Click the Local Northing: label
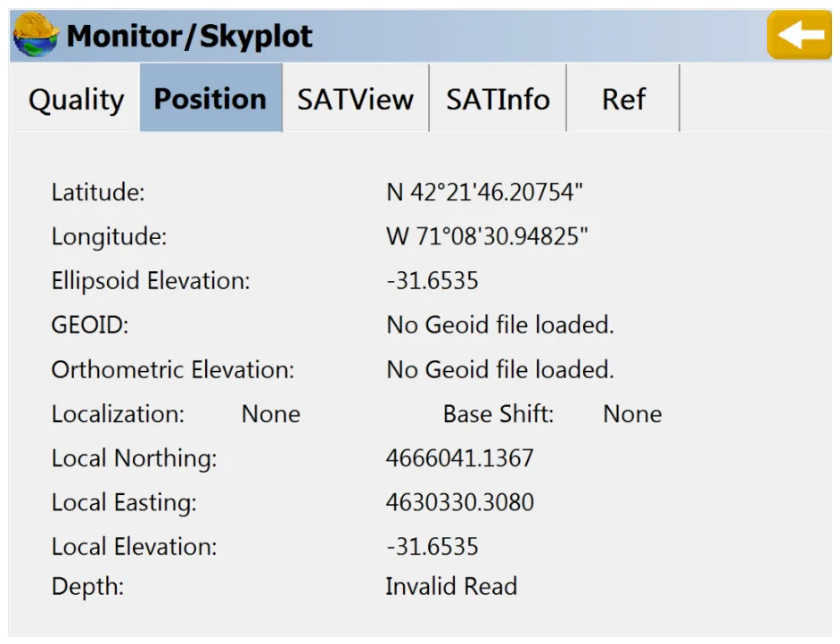 [134, 458]
